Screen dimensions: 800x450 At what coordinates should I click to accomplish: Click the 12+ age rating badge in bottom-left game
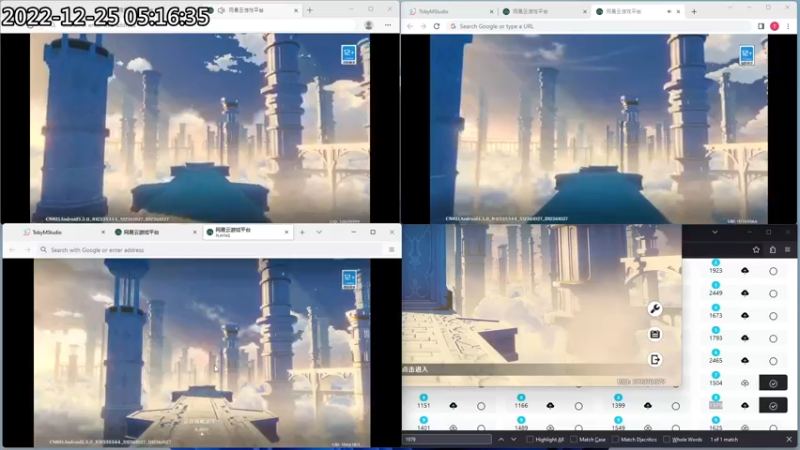349,279
